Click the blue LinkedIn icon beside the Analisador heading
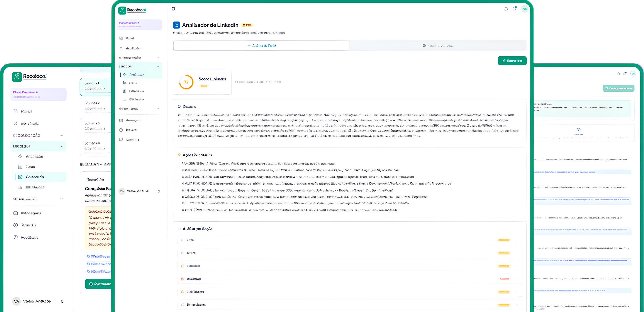 coord(176,25)
